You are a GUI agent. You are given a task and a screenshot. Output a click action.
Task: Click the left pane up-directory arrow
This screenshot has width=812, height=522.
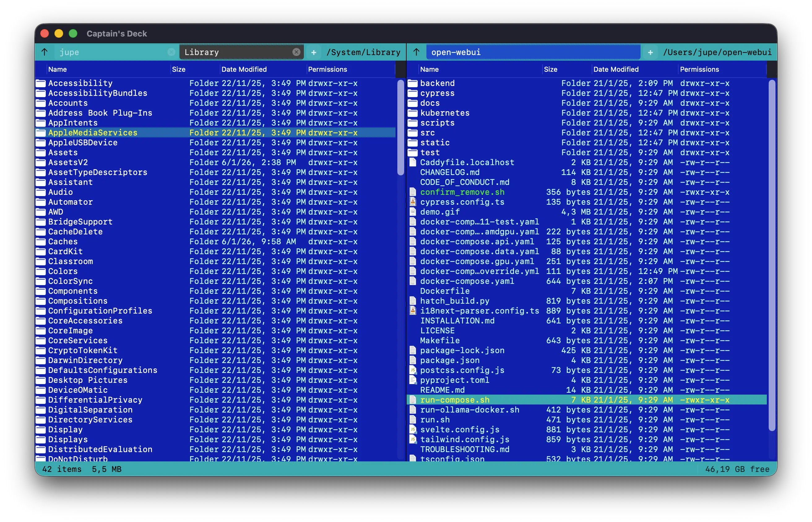coord(45,52)
